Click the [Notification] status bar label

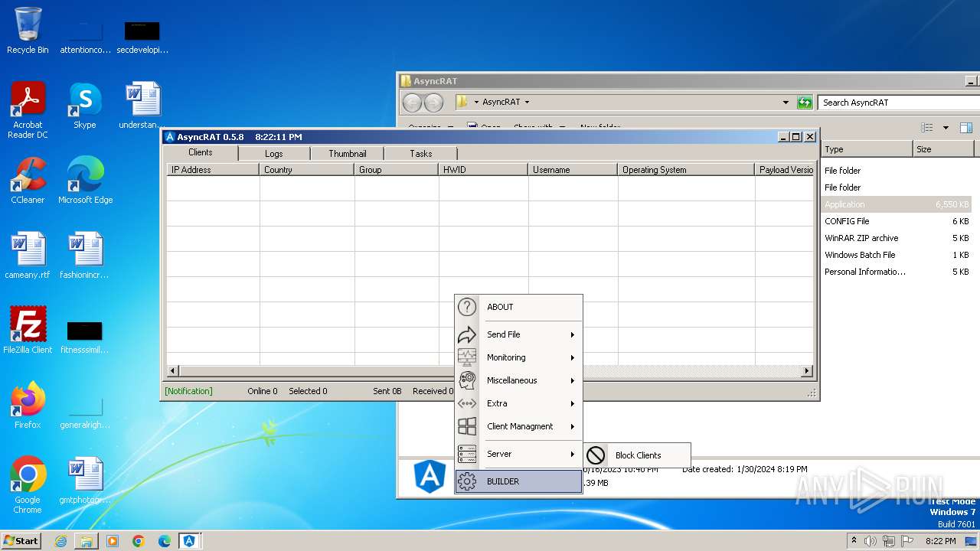pyautogui.click(x=188, y=391)
